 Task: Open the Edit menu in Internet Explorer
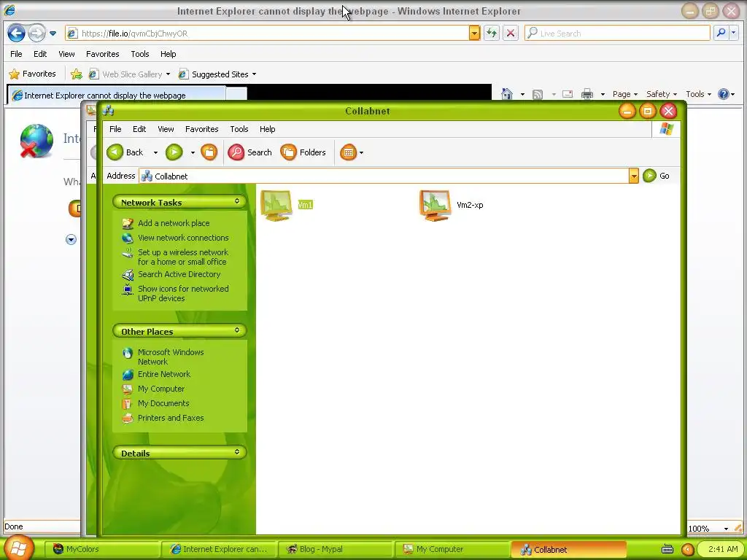click(40, 54)
